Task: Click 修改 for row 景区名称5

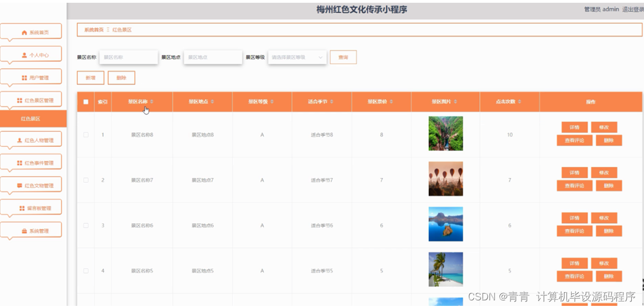Action: pos(604,263)
